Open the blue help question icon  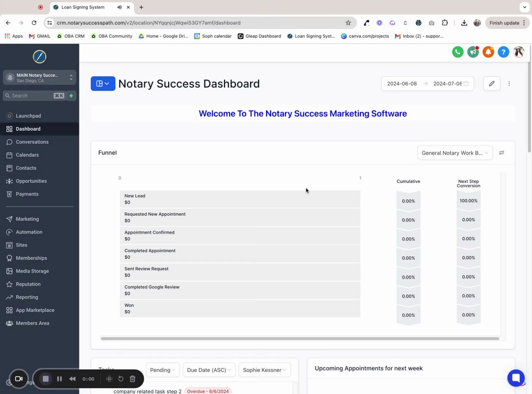tap(503, 52)
